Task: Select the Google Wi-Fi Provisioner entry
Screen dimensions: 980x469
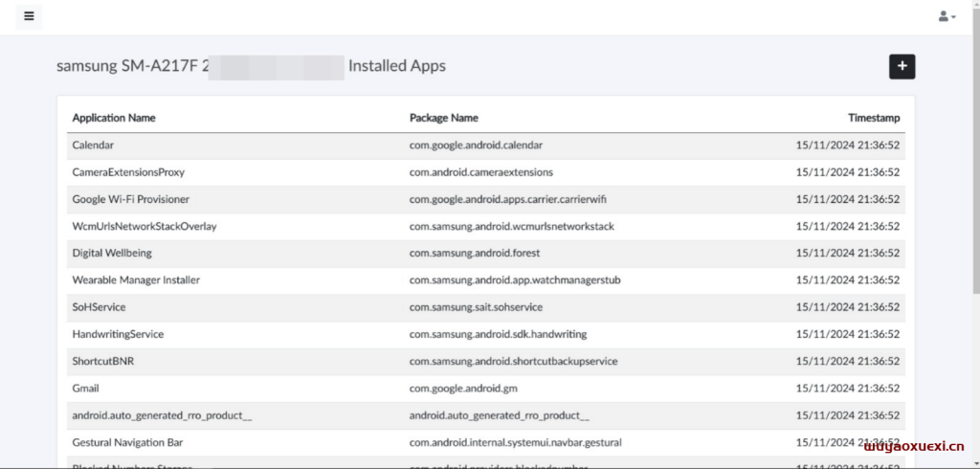Action: point(130,199)
